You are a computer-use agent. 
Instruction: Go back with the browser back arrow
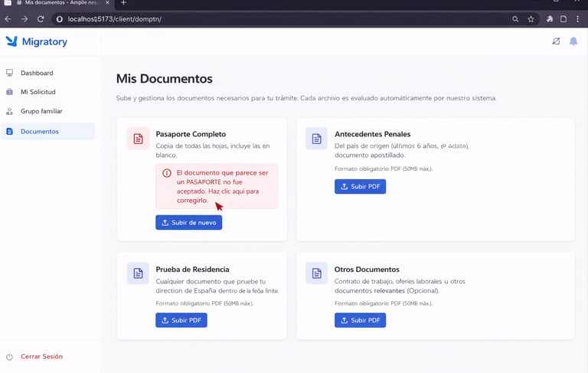point(8,18)
